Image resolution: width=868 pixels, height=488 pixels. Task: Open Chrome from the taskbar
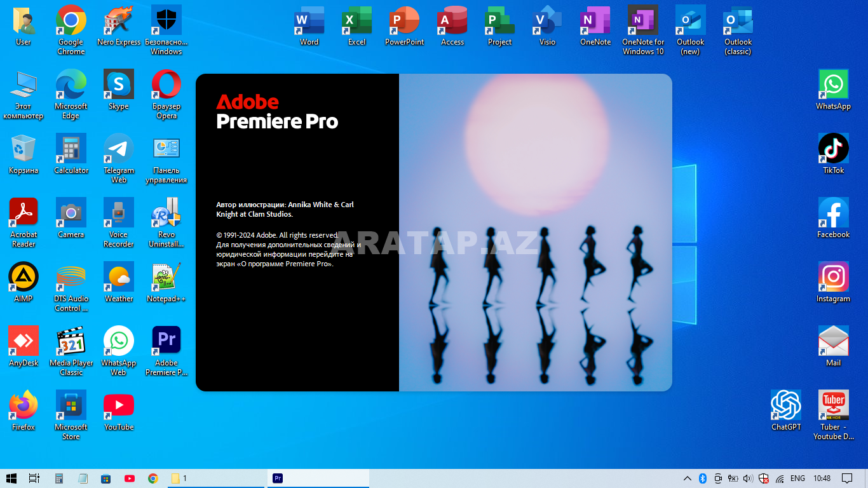point(153,478)
